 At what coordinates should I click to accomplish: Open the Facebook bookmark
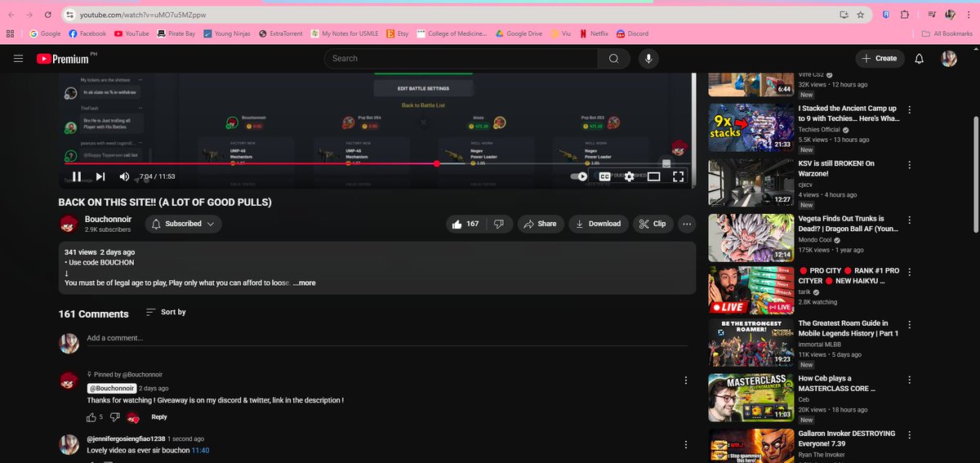(x=87, y=33)
